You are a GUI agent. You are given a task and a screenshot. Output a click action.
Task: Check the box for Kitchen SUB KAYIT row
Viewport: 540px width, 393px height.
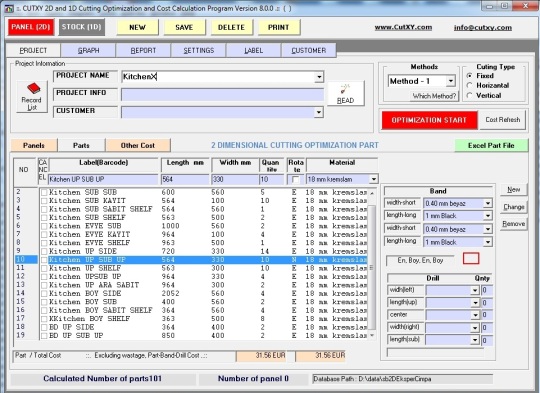point(44,201)
